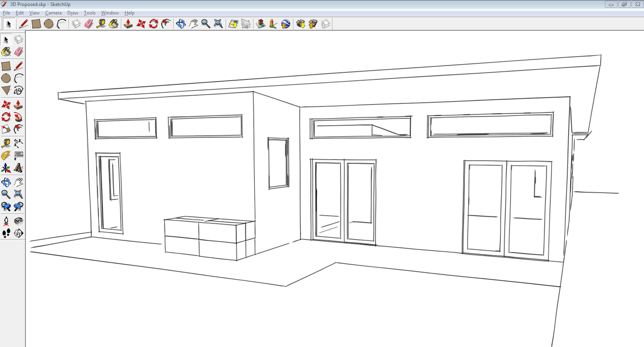Pick the Offset tool in the left palette
This screenshot has height=347, width=644.
point(19,129)
